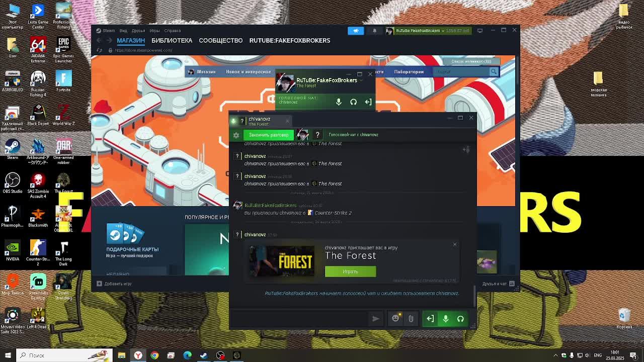Open the emoticon picker in chat
Image resolution: width=644 pixels, height=362 pixels.
395,318
